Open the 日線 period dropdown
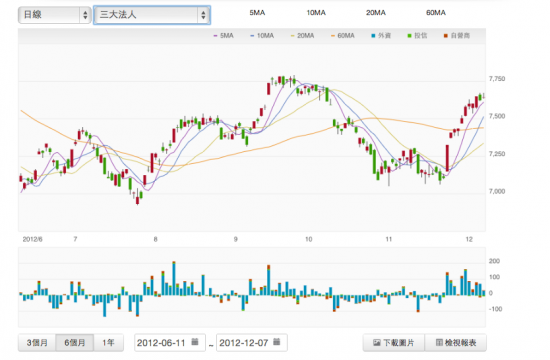Image resolution: width=550 pixels, height=360 pixels. point(55,15)
